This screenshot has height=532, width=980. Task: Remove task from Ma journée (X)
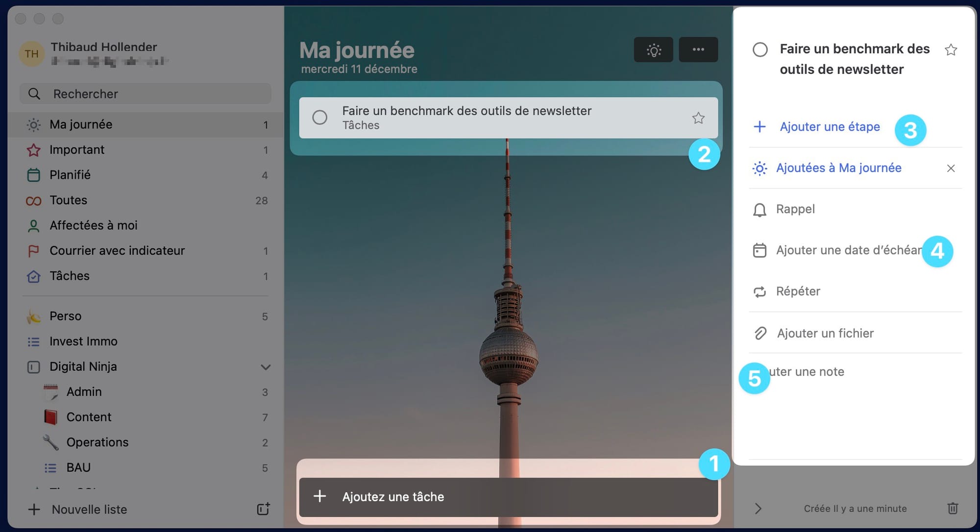coord(951,169)
